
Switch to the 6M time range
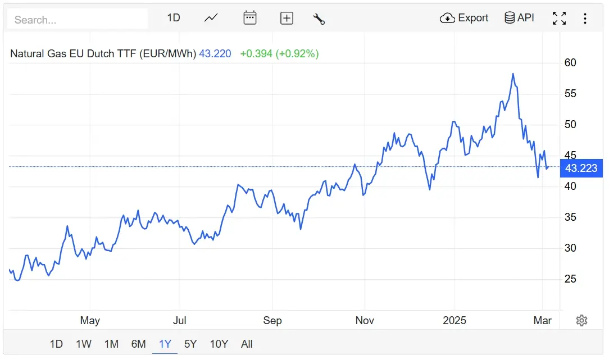(139, 344)
